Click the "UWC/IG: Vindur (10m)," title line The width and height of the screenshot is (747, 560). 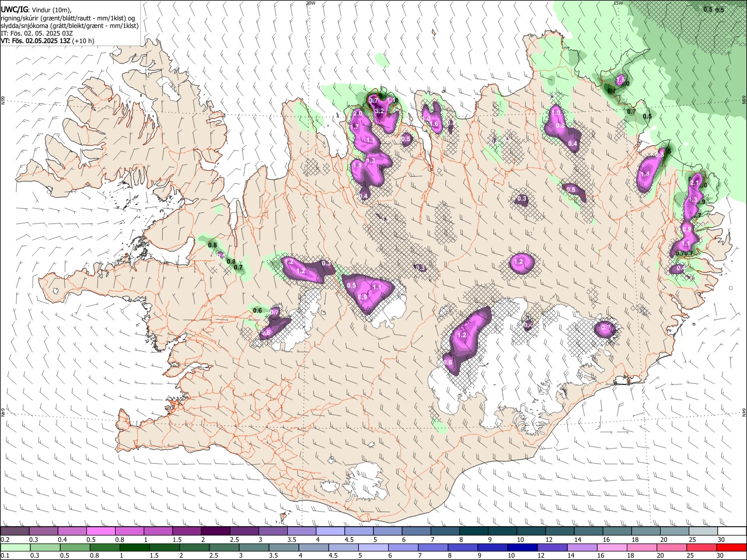tap(36, 9)
